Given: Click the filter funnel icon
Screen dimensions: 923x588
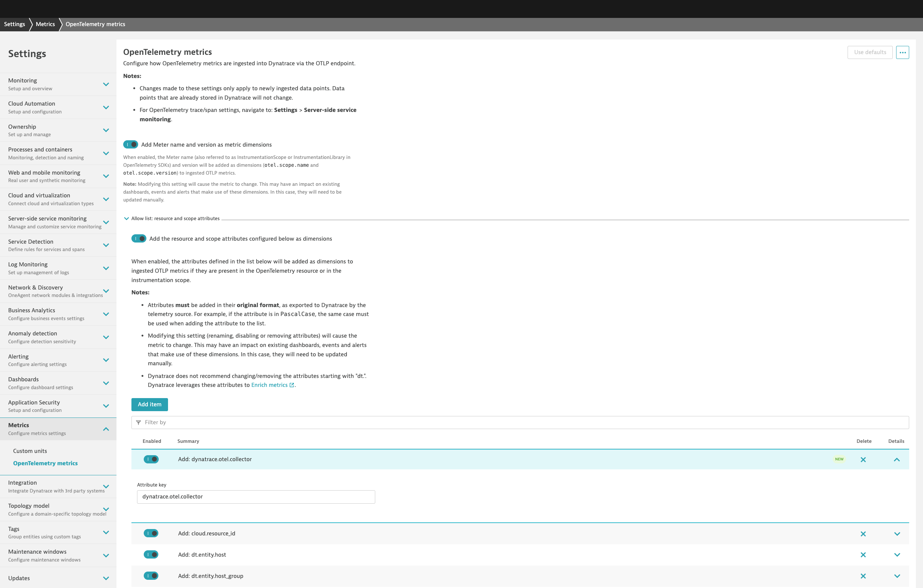Looking at the screenshot, I should pos(139,422).
